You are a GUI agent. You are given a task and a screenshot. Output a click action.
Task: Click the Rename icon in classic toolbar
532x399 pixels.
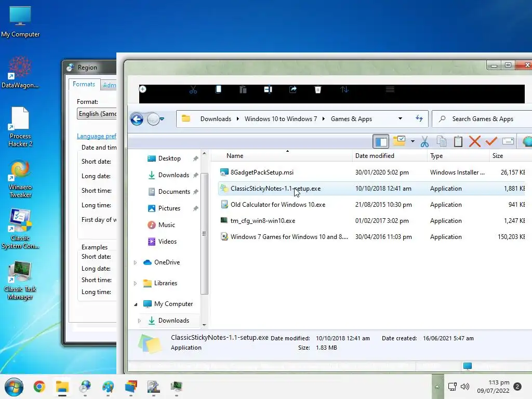[x=508, y=141]
